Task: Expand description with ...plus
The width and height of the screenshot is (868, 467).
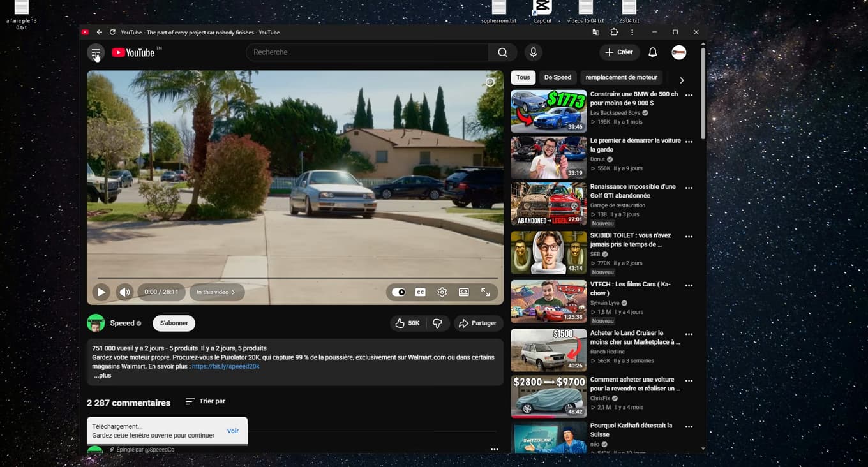Action: [x=102, y=376]
